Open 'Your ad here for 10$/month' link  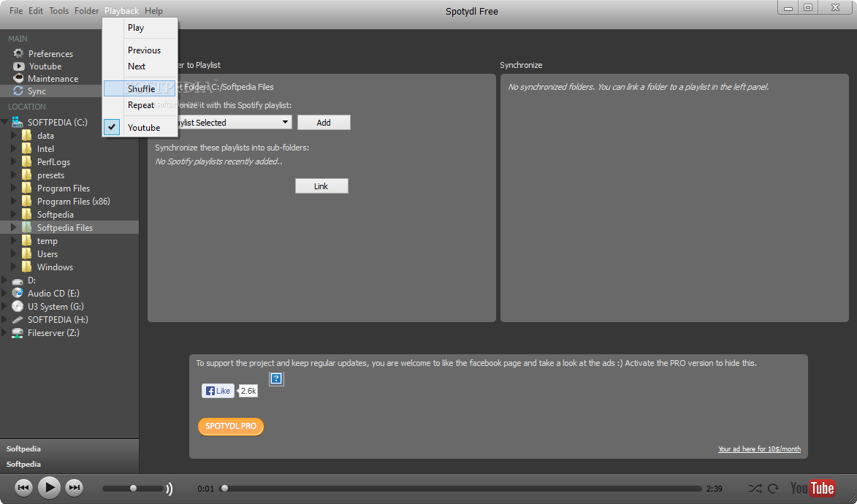click(759, 448)
